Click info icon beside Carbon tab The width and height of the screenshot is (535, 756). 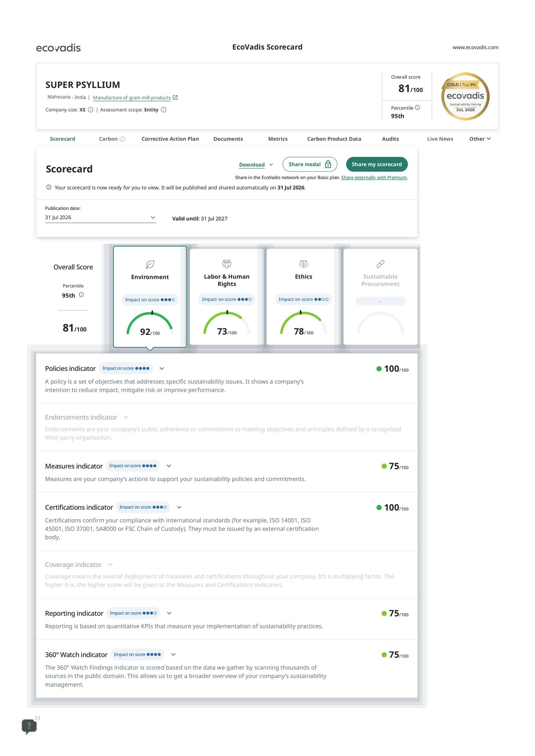click(x=122, y=139)
